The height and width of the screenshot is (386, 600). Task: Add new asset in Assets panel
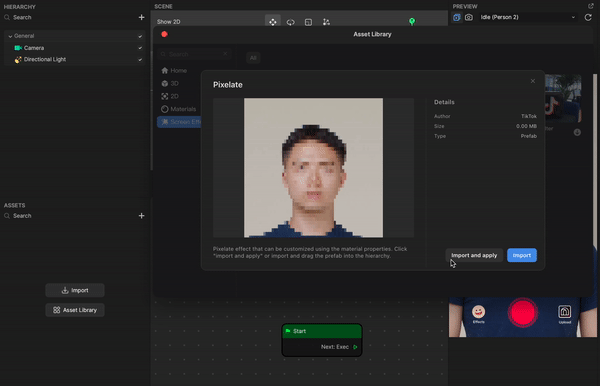(x=142, y=216)
